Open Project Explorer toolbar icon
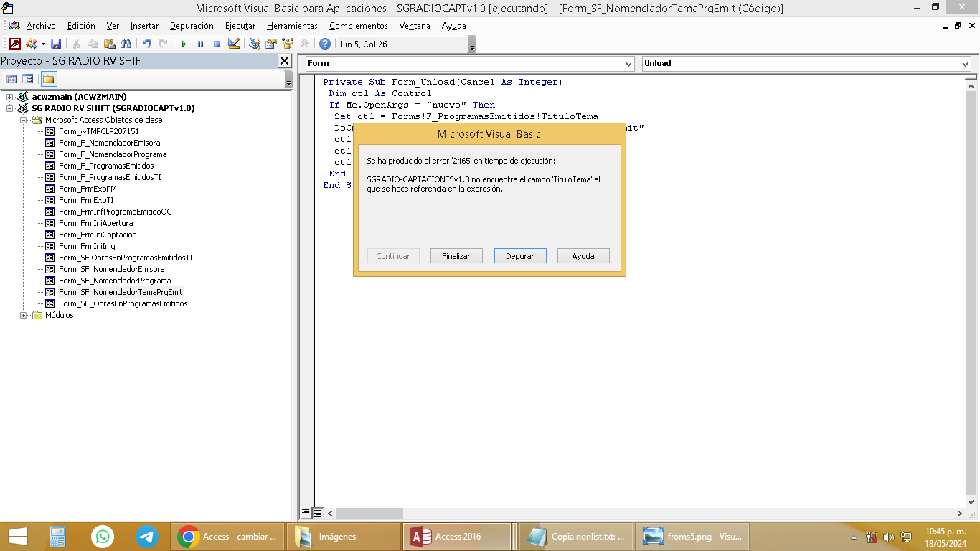 coord(255,44)
